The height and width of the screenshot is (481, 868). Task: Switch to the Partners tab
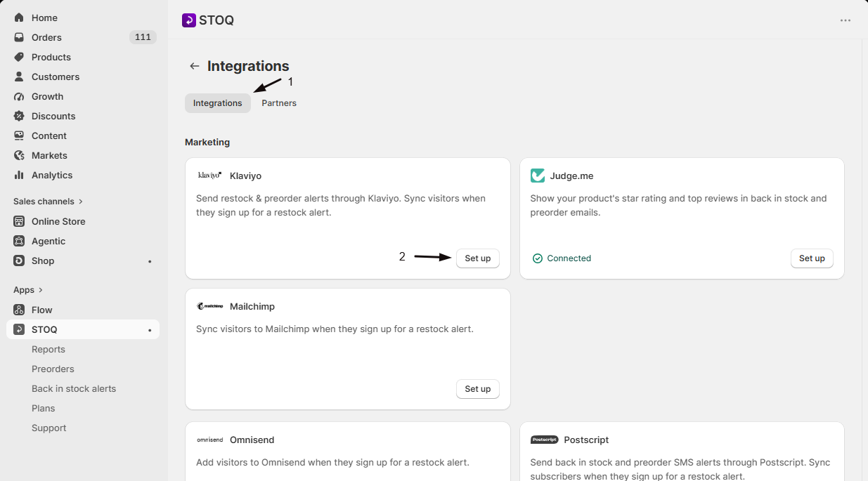coord(279,103)
